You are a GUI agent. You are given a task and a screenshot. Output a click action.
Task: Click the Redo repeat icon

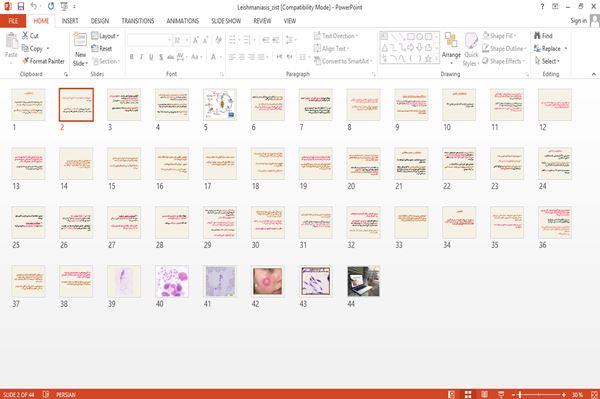pyautogui.click(x=51, y=6)
